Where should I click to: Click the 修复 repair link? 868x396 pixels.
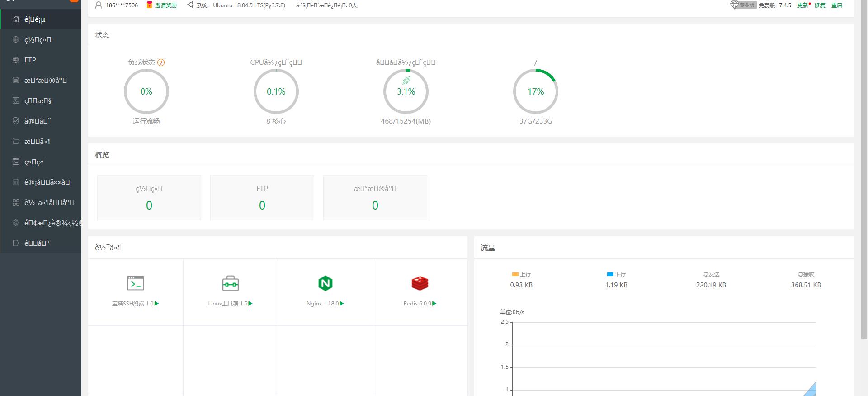820,5
